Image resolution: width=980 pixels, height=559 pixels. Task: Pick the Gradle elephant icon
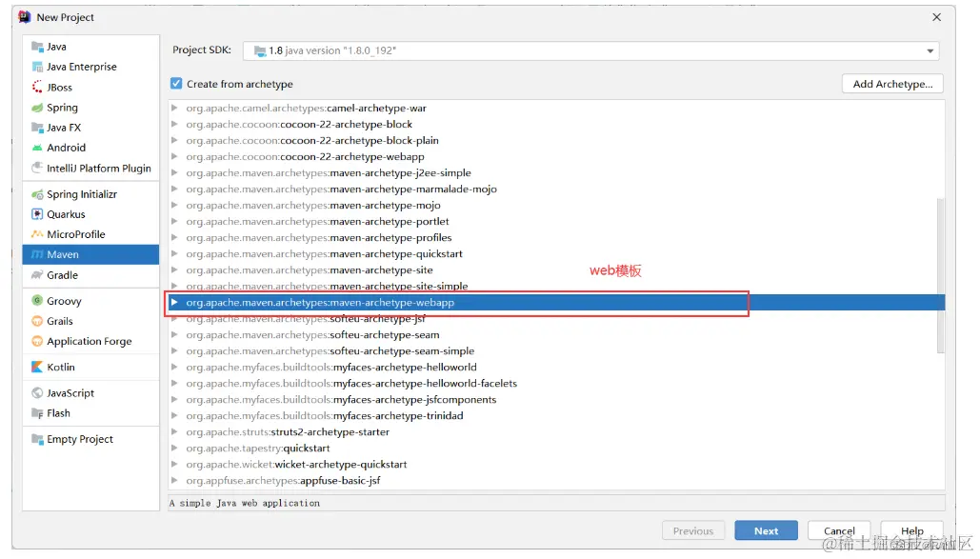coord(37,275)
